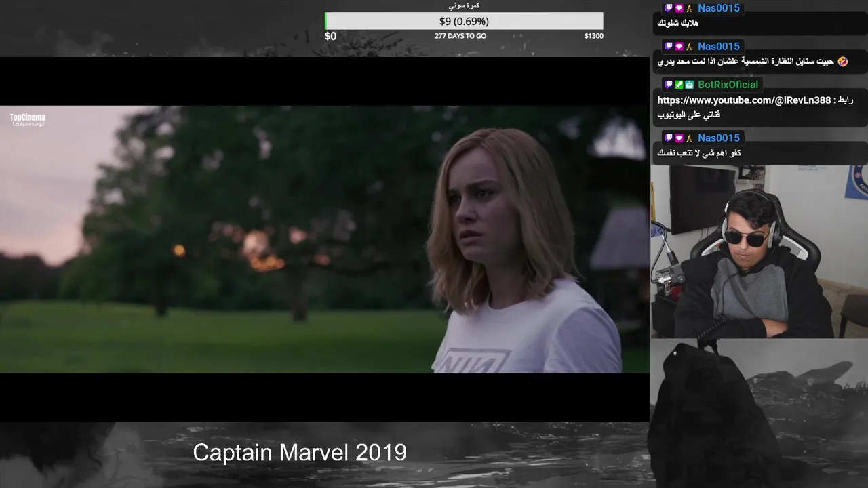Click the 'Captain Marvel 2019' caption
Screen dimensions: 868x488
pos(300,452)
